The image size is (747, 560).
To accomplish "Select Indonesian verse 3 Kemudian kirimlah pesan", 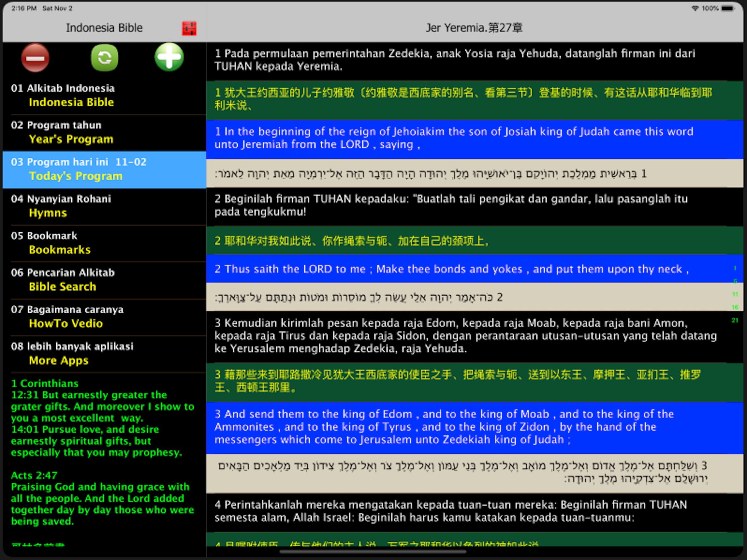I will pos(474,337).
